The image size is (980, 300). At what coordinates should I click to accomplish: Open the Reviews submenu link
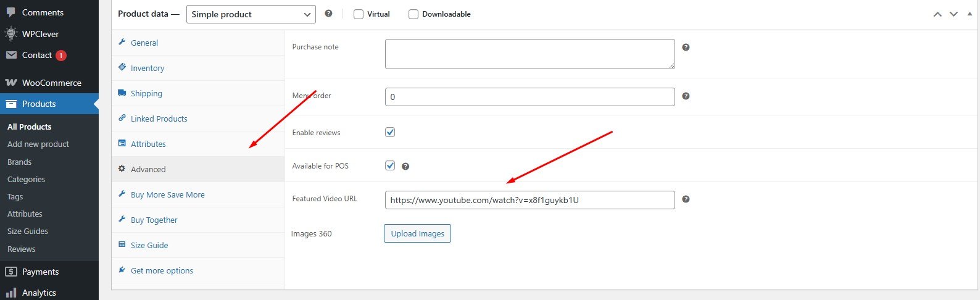(x=21, y=249)
